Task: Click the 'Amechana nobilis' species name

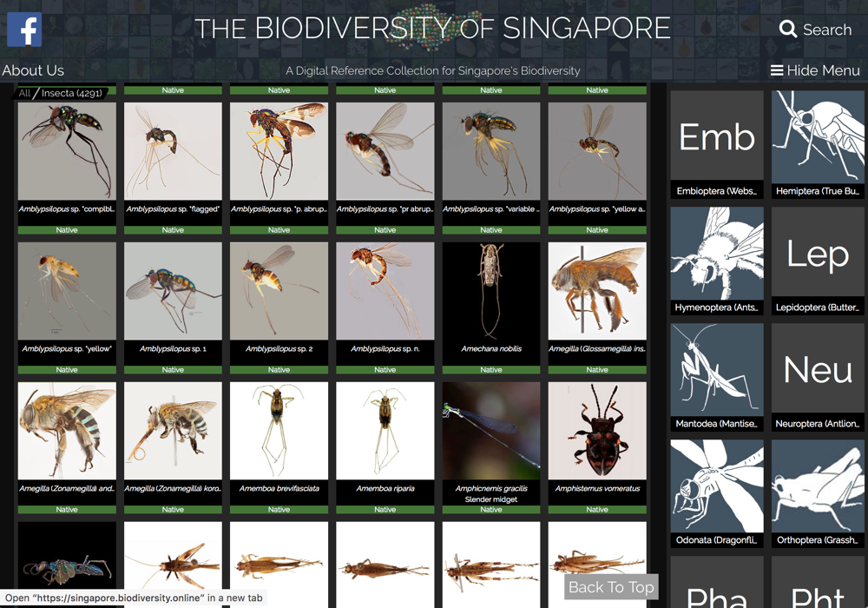Action: coord(491,349)
